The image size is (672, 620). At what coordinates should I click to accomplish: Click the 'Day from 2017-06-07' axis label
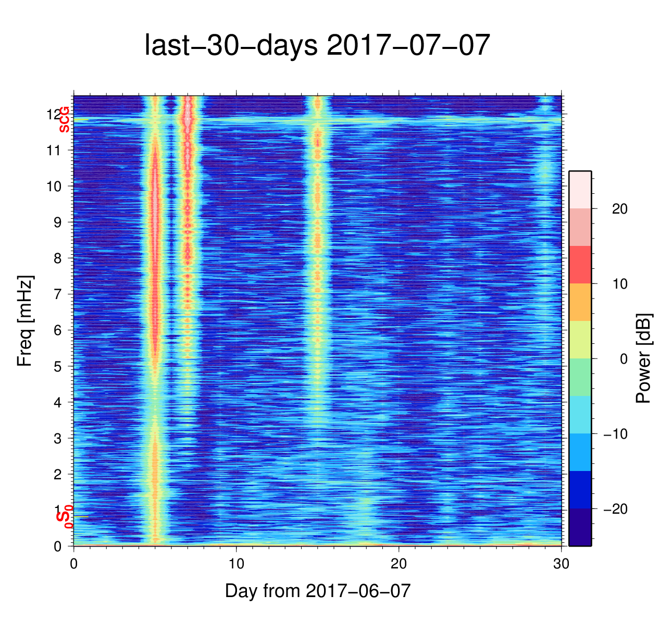tap(317, 591)
